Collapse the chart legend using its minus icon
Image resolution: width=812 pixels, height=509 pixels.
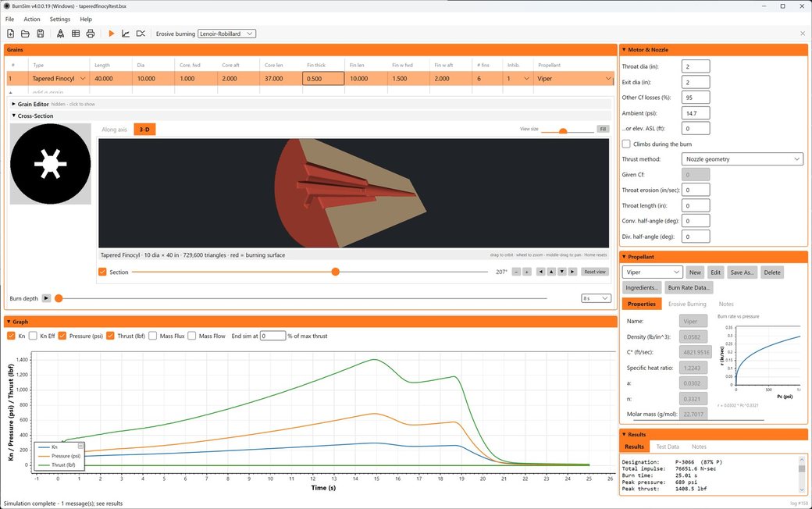point(80,446)
